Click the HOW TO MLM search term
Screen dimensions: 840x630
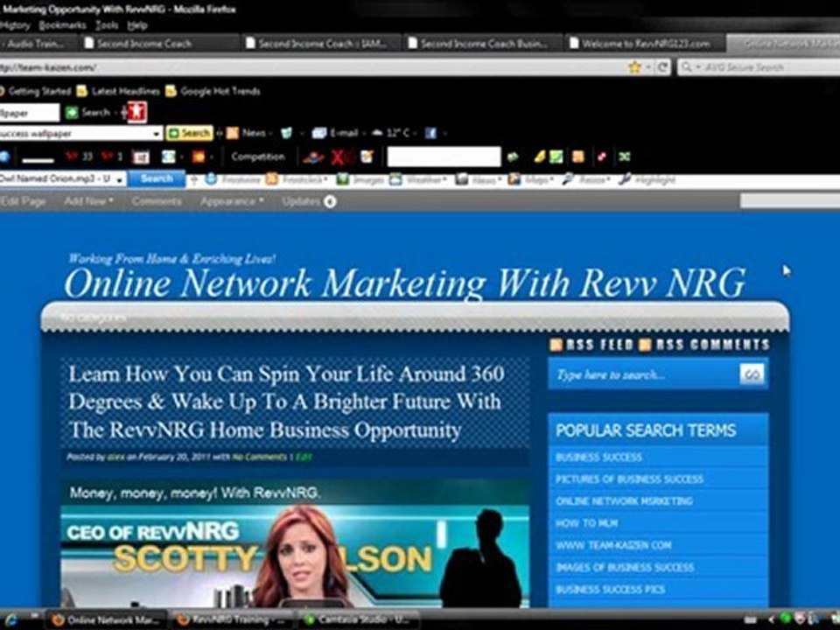(586, 523)
